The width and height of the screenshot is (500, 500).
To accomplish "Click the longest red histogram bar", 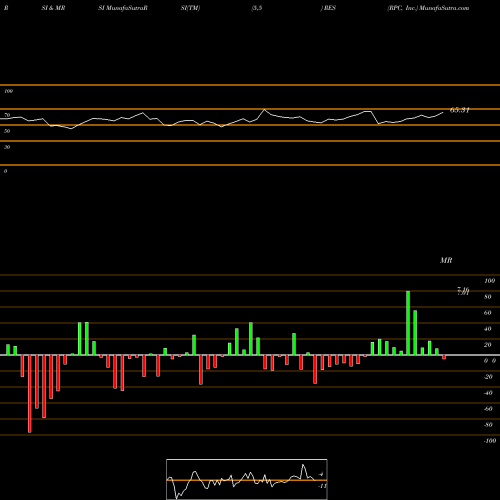I will 30,394.
